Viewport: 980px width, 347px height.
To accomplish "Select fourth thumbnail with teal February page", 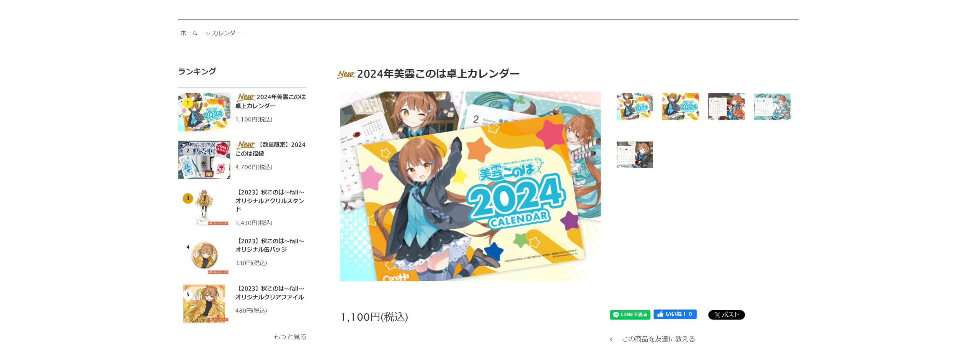I will point(773,106).
